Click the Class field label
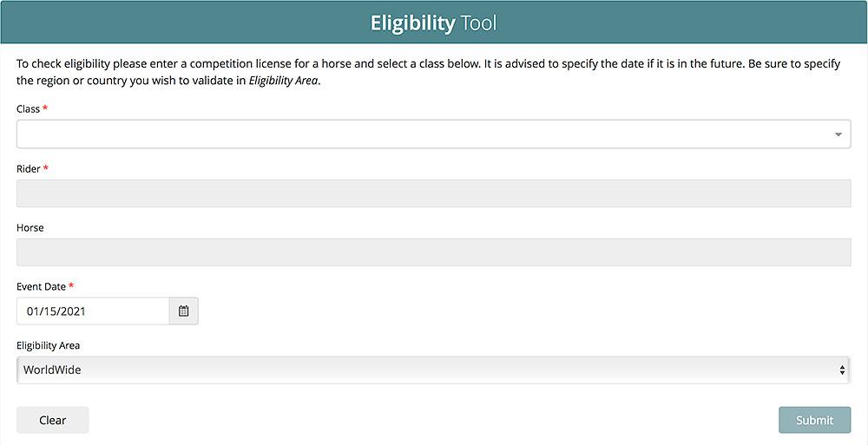 [28, 109]
